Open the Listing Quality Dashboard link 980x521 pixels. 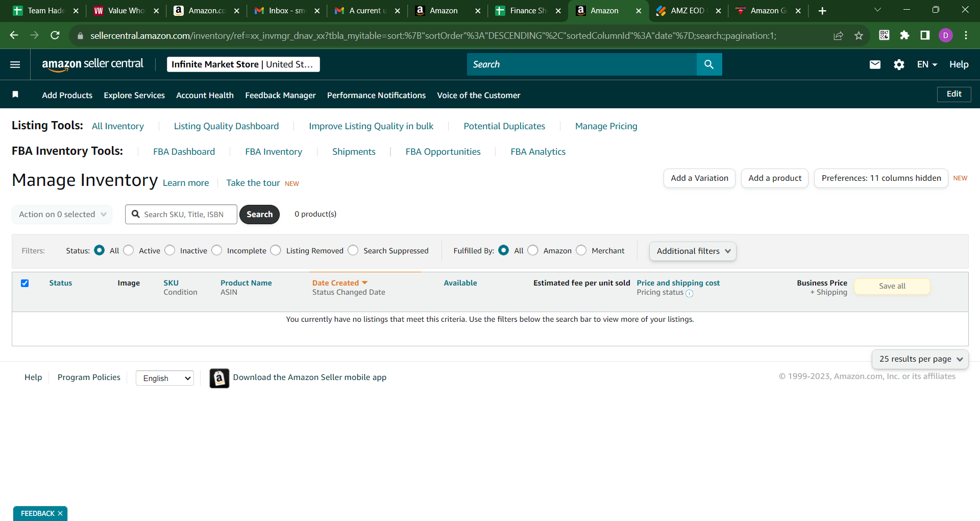point(226,126)
